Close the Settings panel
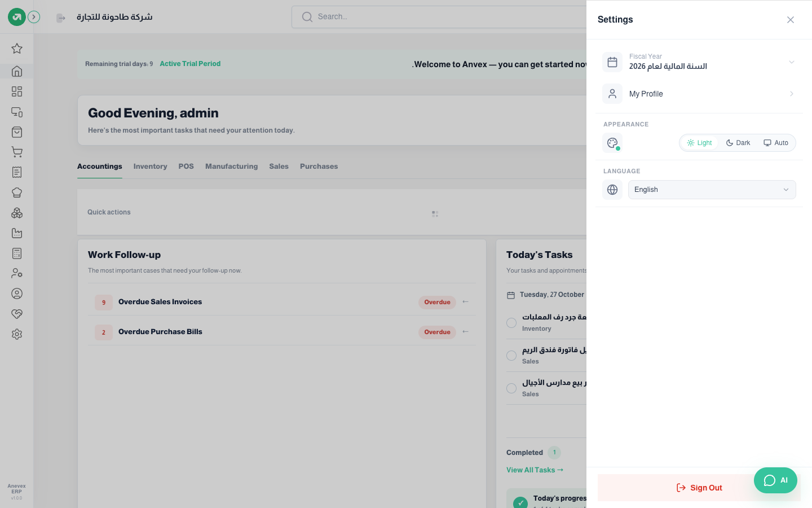This screenshot has height=508, width=812. [x=791, y=20]
